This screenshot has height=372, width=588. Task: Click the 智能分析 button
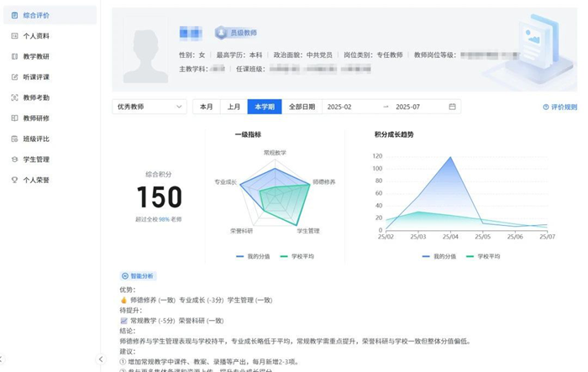[x=139, y=275]
